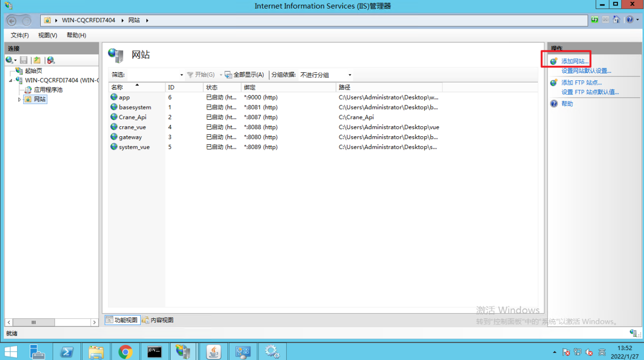Click WIN-CQCRFDI7404 in the address breadcrumb
This screenshot has width=644, height=360.
pyautogui.click(x=89, y=20)
